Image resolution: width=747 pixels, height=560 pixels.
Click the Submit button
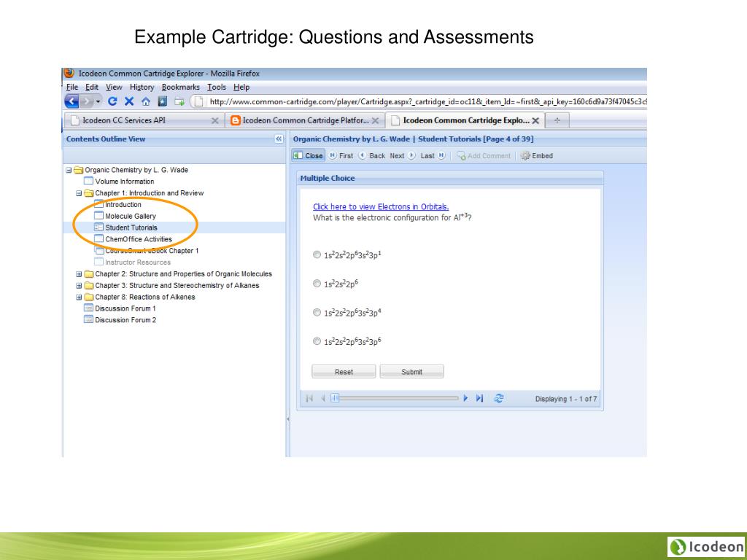[411, 372]
